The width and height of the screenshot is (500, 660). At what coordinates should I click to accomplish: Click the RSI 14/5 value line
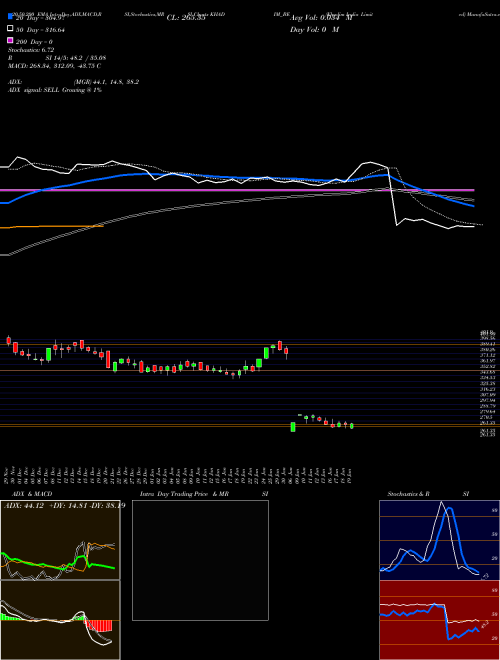coord(57,58)
